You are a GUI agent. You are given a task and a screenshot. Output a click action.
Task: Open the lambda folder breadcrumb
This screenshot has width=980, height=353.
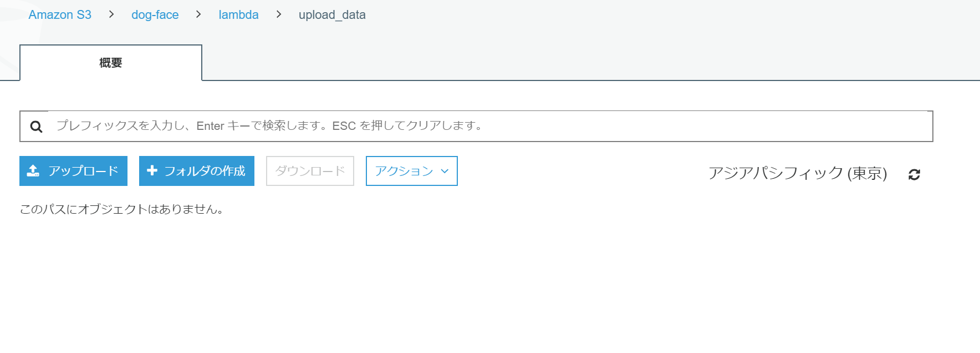pos(238,15)
